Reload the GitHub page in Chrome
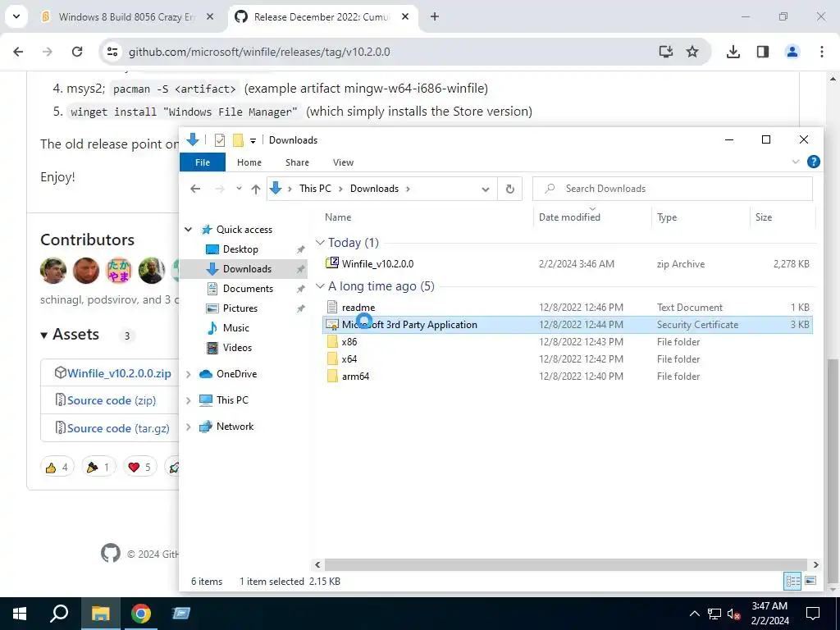Image resolution: width=840 pixels, height=630 pixels. coord(77,52)
